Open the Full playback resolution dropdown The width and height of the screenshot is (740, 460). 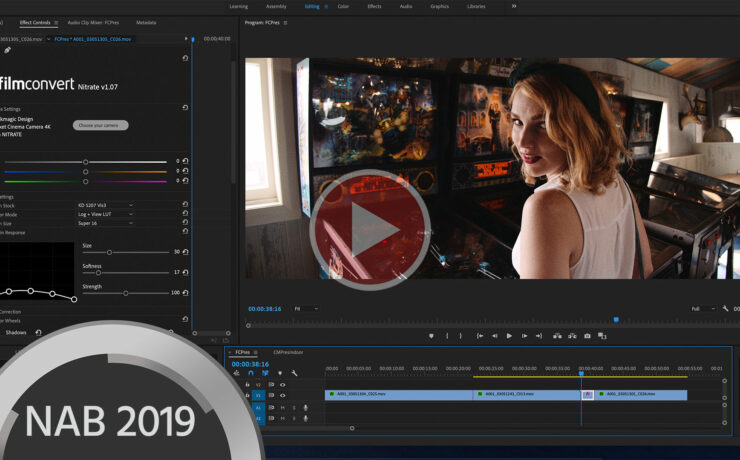coord(703,309)
